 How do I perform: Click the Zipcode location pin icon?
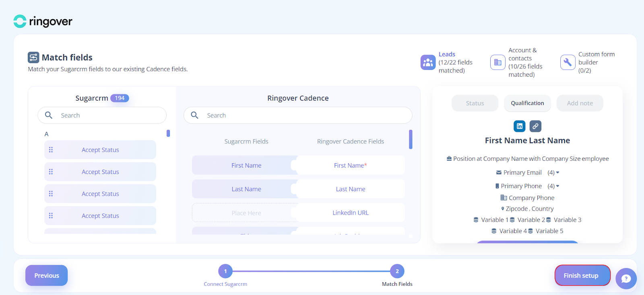click(x=503, y=209)
